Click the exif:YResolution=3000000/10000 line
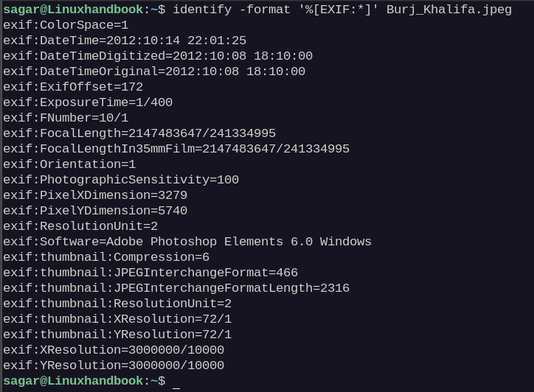 coord(114,365)
